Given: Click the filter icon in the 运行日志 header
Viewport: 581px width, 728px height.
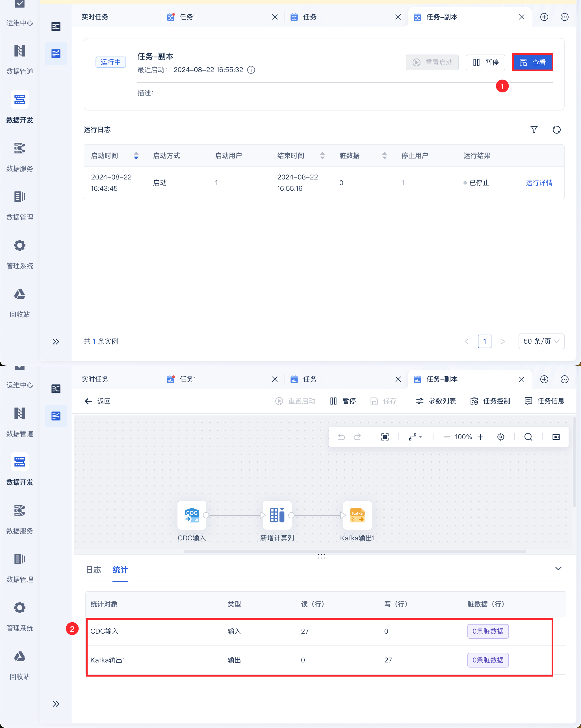Looking at the screenshot, I should point(534,130).
